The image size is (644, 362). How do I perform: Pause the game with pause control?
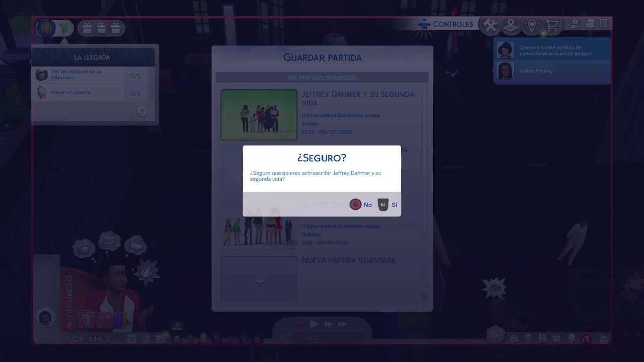click(299, 324)
